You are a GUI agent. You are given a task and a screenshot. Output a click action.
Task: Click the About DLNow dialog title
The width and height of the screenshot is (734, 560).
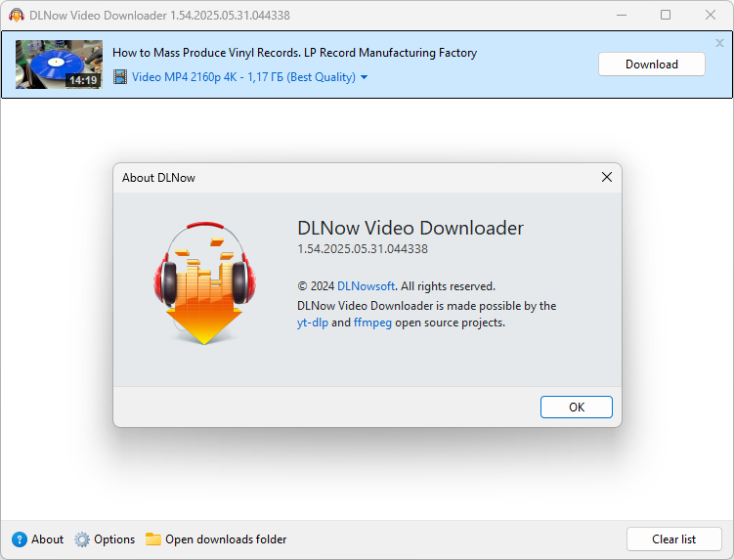158,178
